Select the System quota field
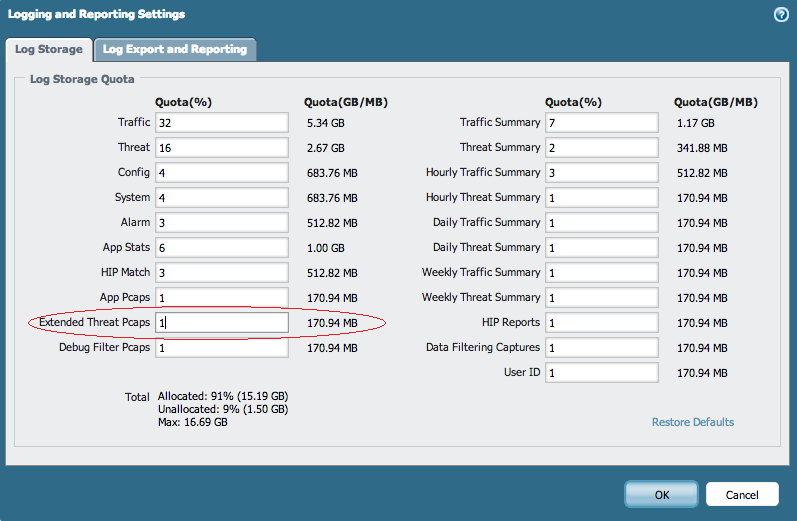The width and height of the screenshot is (797, 521). pyautogui.click(x=221, y=197)
